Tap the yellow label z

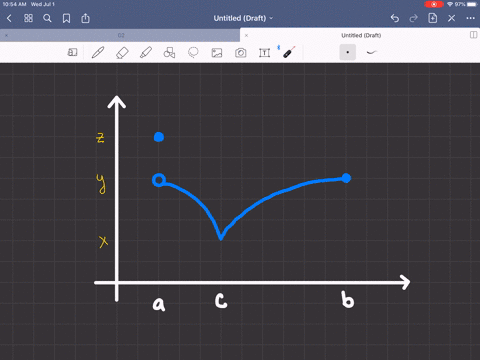click(100, 138)
